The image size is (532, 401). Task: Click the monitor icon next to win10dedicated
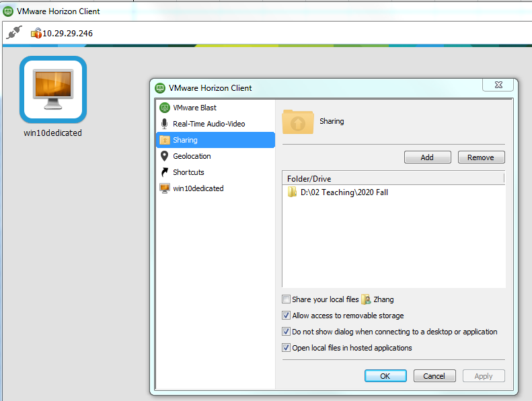165,188
